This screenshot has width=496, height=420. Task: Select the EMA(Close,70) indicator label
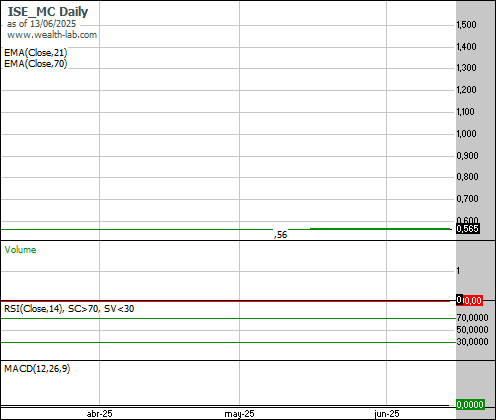(x=36, y=64)
